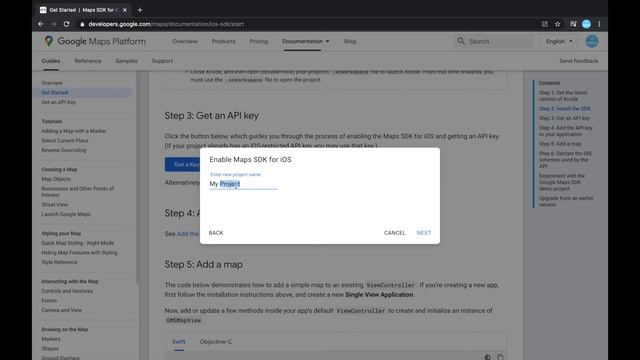Bookmark the page with the star icon
Screen dimensions: 640x360
558,24
